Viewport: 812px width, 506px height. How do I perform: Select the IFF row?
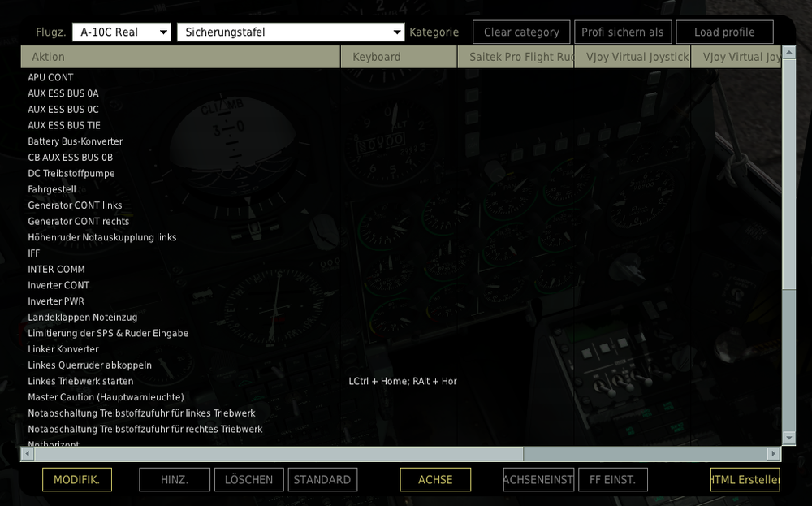[401, 253]
